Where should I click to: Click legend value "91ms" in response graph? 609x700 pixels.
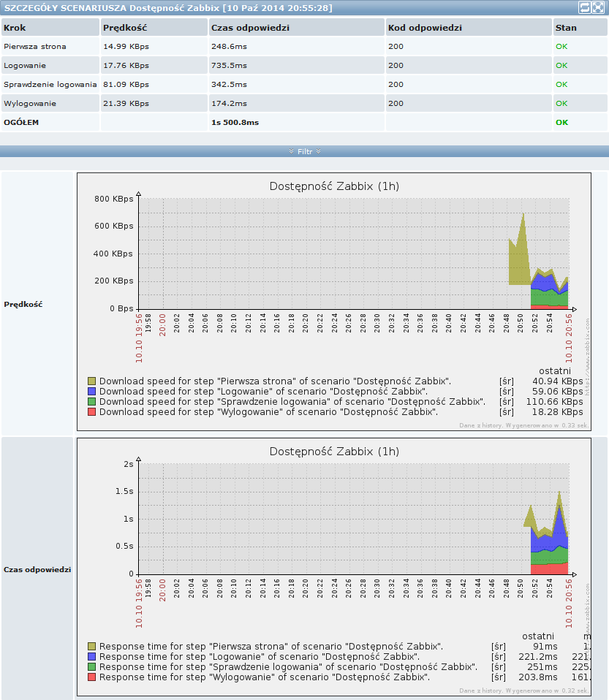point(545,647)
